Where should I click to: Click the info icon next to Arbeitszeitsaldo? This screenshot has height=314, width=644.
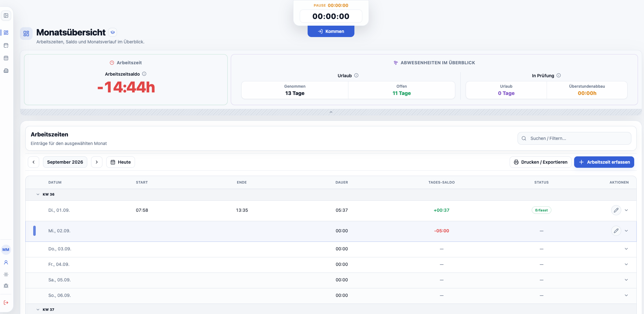[144, 74]
